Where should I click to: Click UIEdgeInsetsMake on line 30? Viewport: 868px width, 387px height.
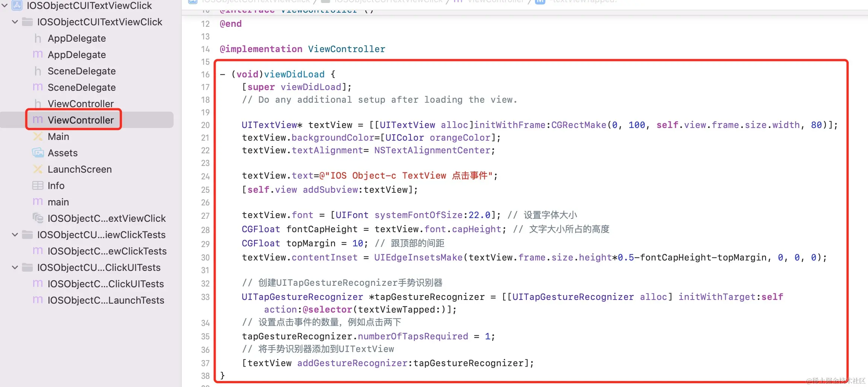click(418, 258)
